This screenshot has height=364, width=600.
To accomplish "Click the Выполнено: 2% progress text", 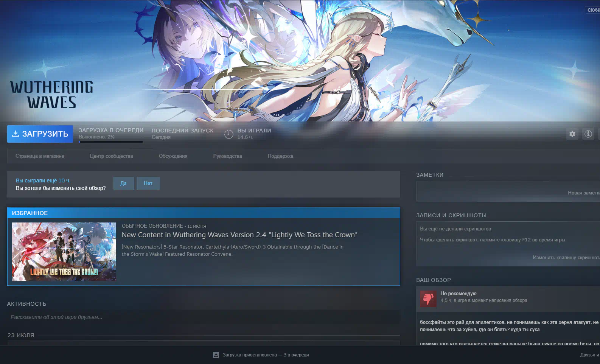I will 96,137.
